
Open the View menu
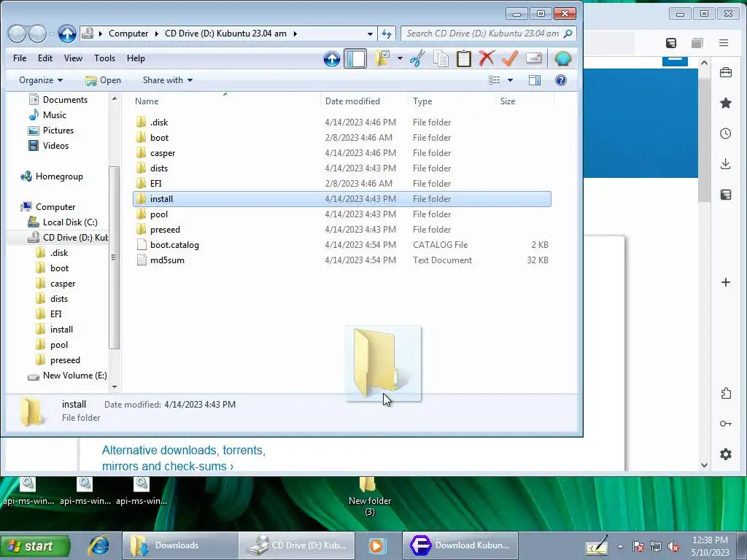73,58
